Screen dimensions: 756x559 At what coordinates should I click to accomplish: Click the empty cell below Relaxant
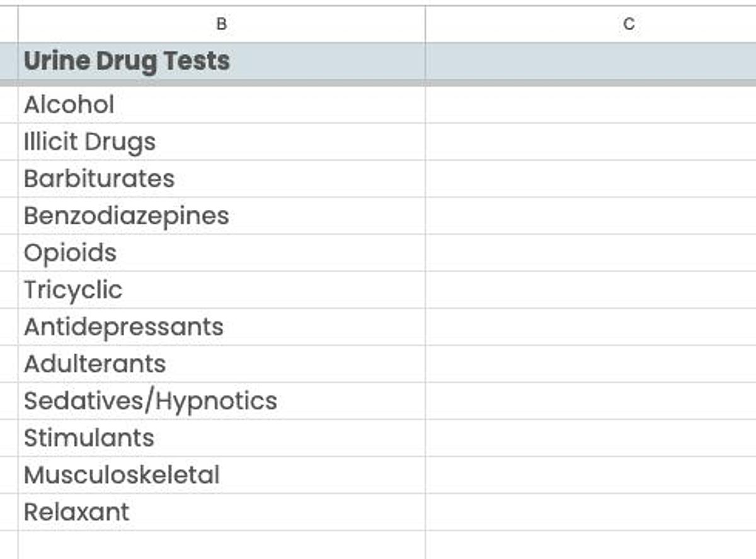point(220,545)
